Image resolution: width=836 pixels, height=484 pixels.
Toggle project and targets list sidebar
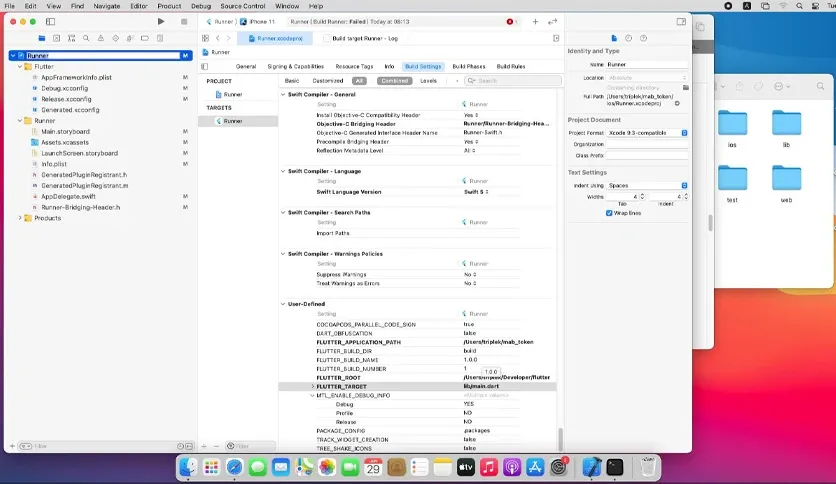[x=205, y=67]
